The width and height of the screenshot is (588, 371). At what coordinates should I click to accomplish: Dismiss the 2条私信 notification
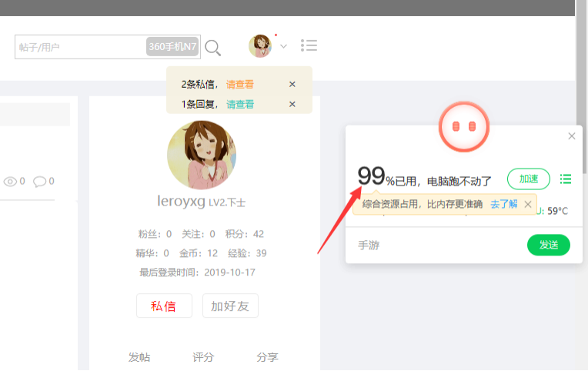point(292,85)
